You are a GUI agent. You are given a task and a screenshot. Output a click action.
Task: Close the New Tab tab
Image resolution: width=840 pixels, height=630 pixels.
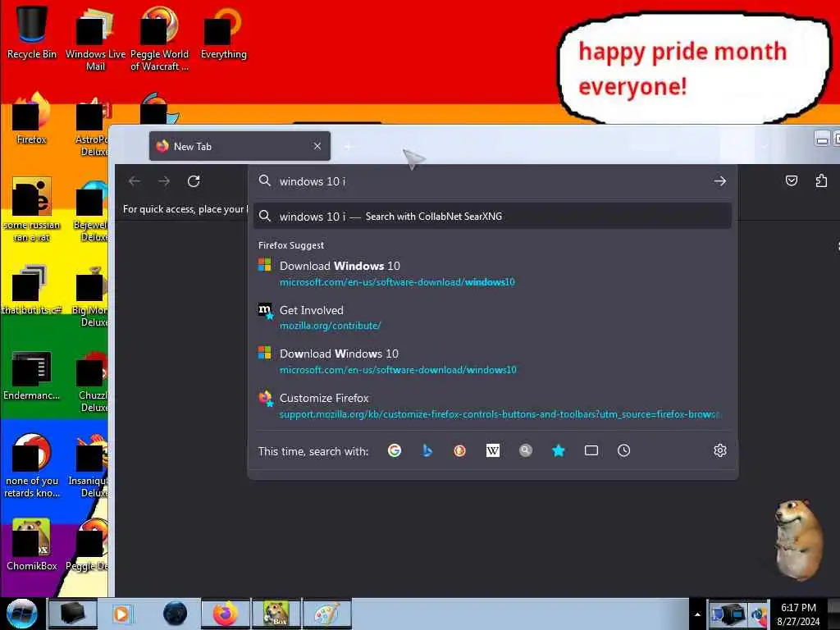317,146
